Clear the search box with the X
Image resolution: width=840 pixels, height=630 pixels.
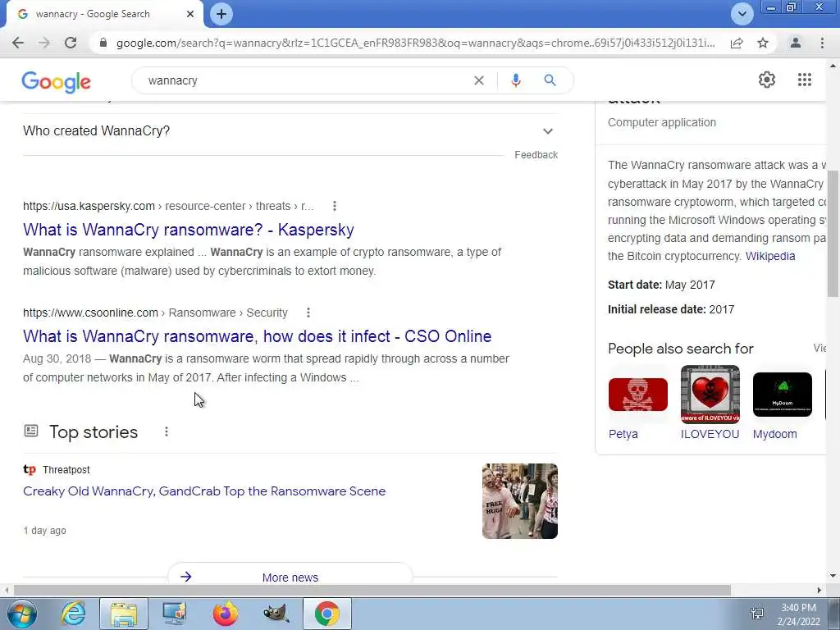pyautogui.click(x=479, y=80)
